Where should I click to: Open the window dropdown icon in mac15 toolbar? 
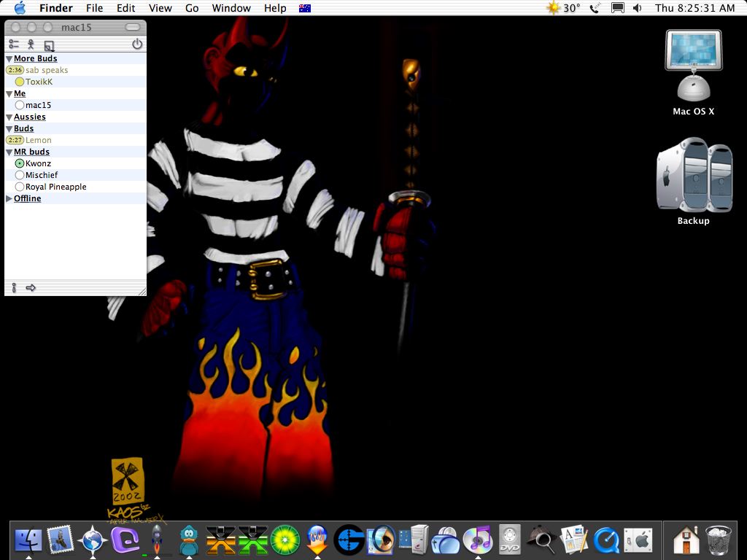(x=49, y=46)
